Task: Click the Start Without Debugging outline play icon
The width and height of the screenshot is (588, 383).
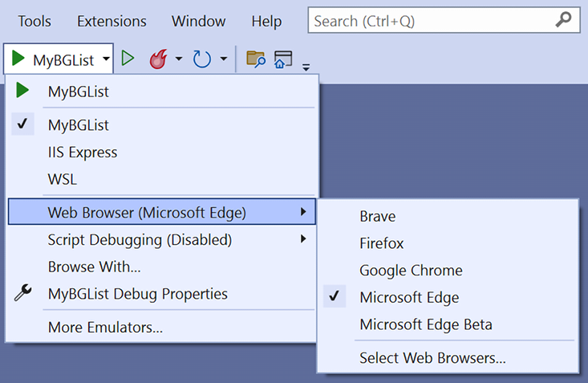Action: (x=128, y=59)
